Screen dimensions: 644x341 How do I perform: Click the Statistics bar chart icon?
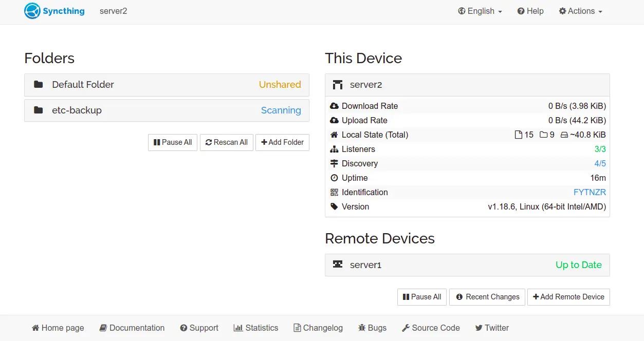click(238, 328)
